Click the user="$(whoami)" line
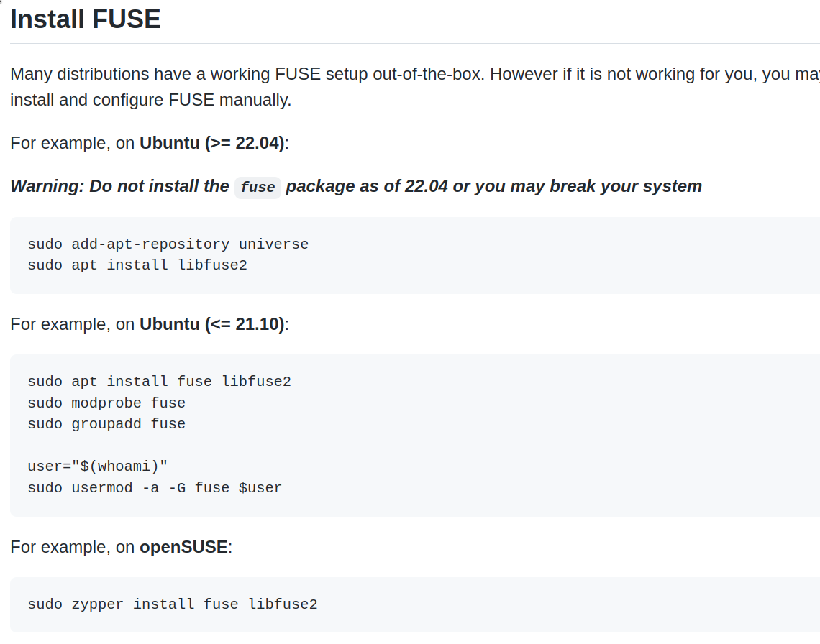The image size is (820, 644). coord(97,466)
